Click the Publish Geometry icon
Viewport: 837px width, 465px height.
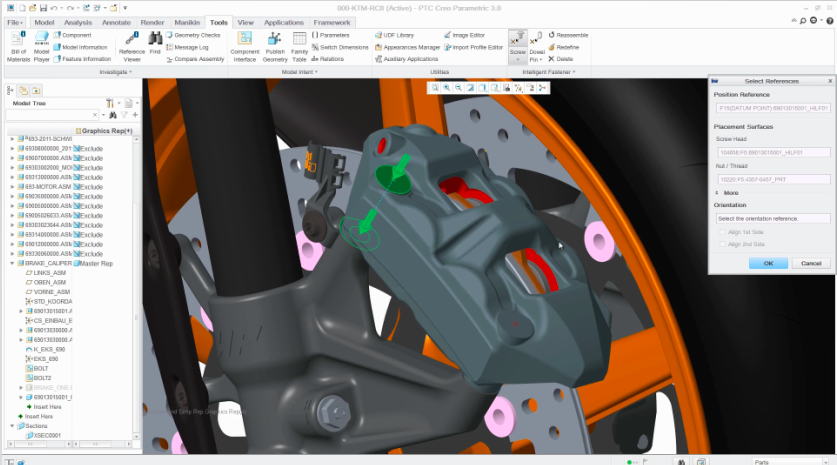coord(275,46)
